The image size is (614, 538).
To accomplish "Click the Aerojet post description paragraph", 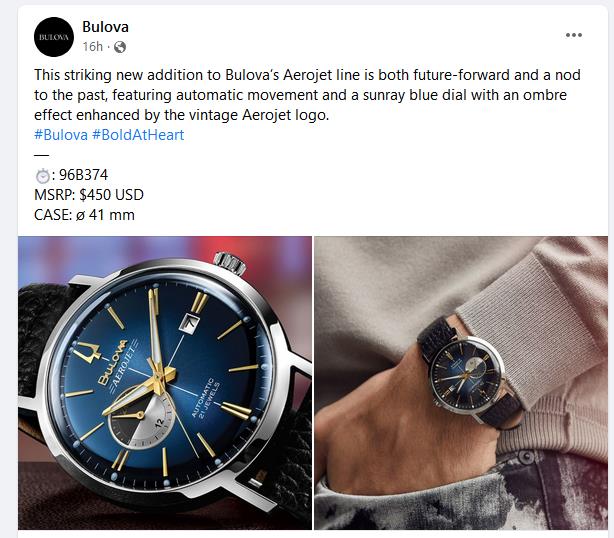I will 307,95.
